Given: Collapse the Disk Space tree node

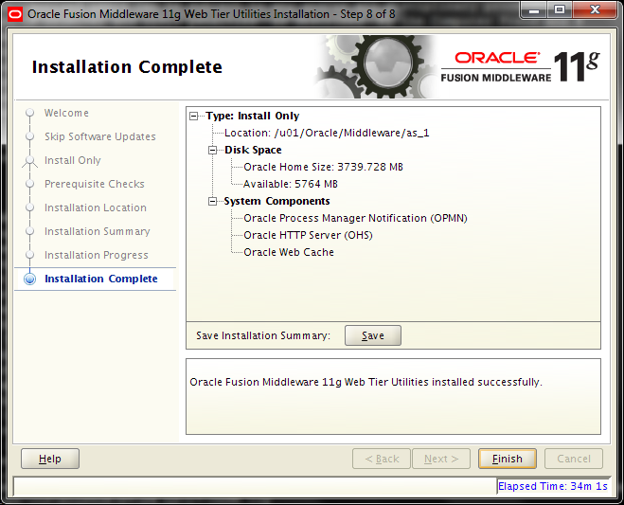Looking at the screenshot, I should click(x=213, y=150).
